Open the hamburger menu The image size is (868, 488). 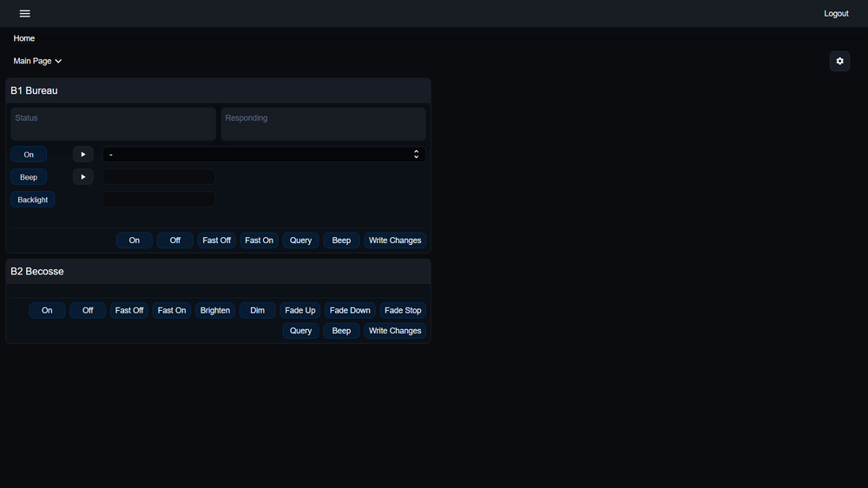click(24, 14)
